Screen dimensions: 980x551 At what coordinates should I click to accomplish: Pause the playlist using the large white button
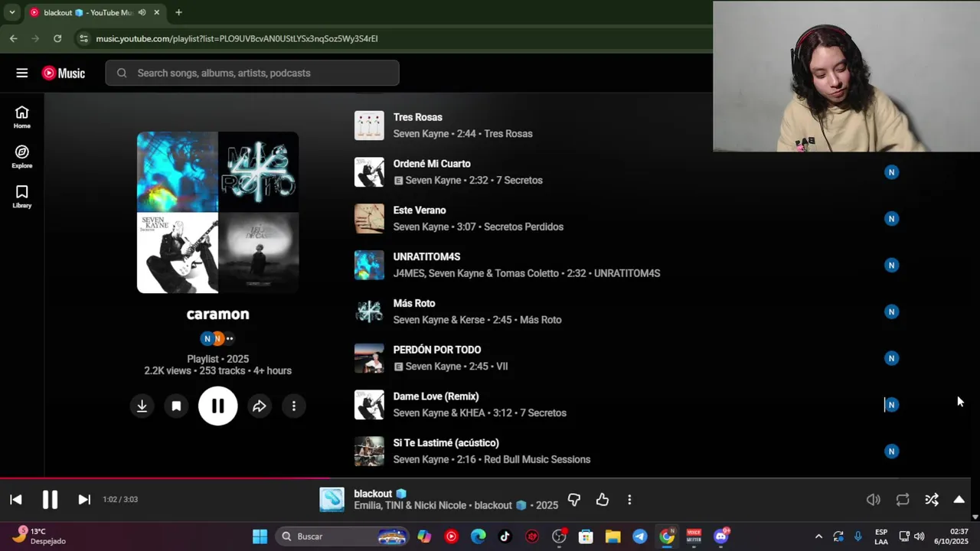click(x=218, y=406)
